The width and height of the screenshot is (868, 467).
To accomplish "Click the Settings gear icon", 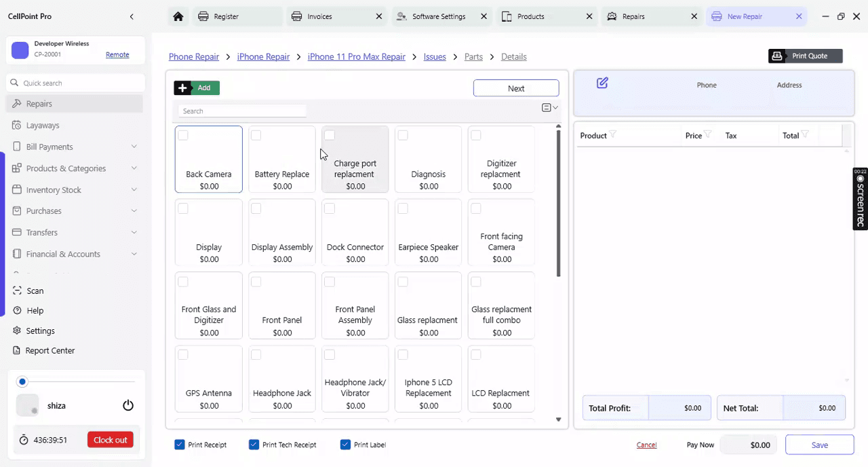I will (x=17, y=331).
